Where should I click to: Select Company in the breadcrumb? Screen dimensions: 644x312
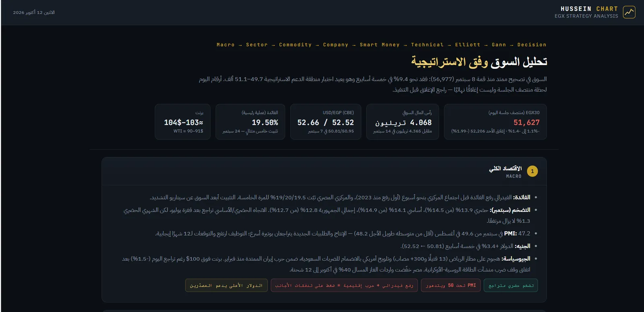coord(336,45)
